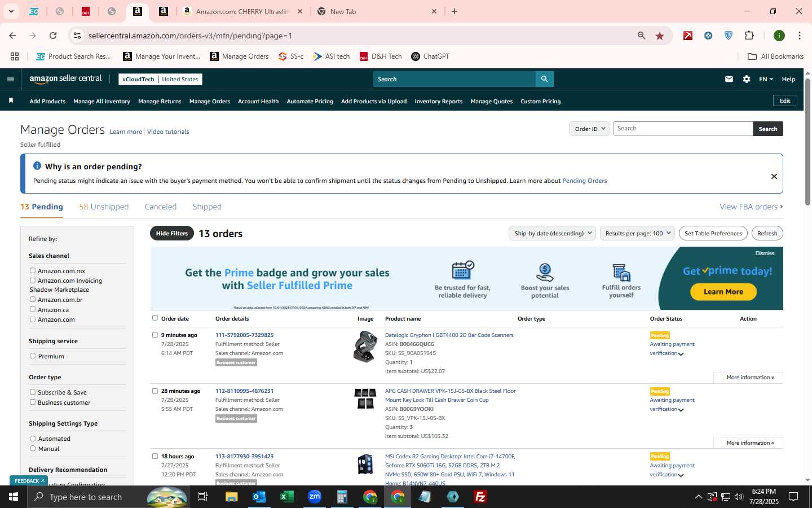Click Learn More on Prime banner
The width and height of the screenshot is (812, 508).
(x=723, y=292)
